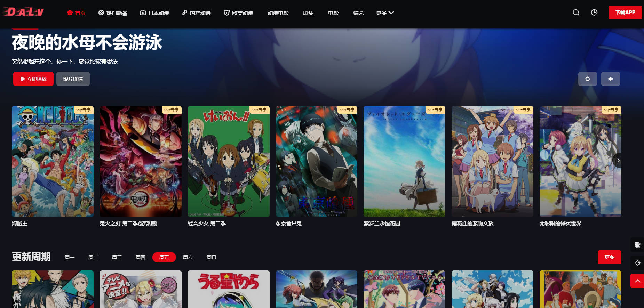Image resolution: width=644 pixels, height=308 pixels.
Task: Open the search magnifier icon
Action: point(576,13)
